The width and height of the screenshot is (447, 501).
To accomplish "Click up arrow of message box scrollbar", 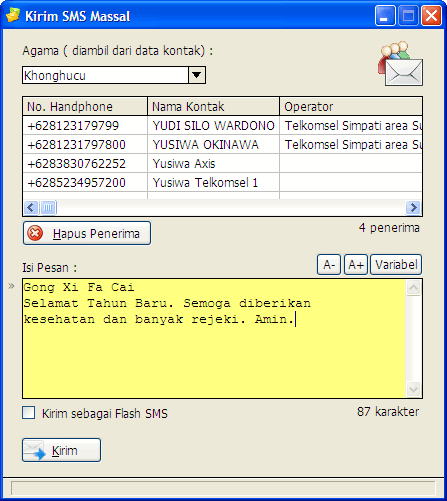I will [x=414, y=288].
